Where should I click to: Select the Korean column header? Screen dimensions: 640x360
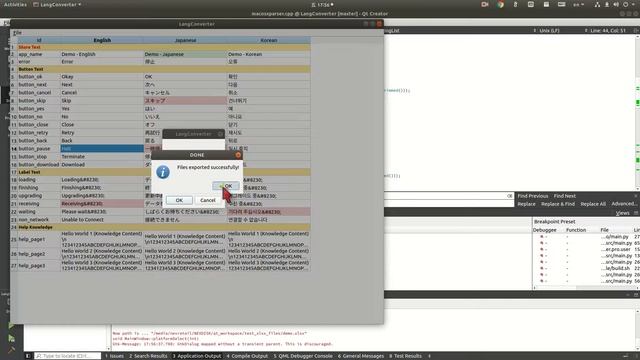click(269, 40)
